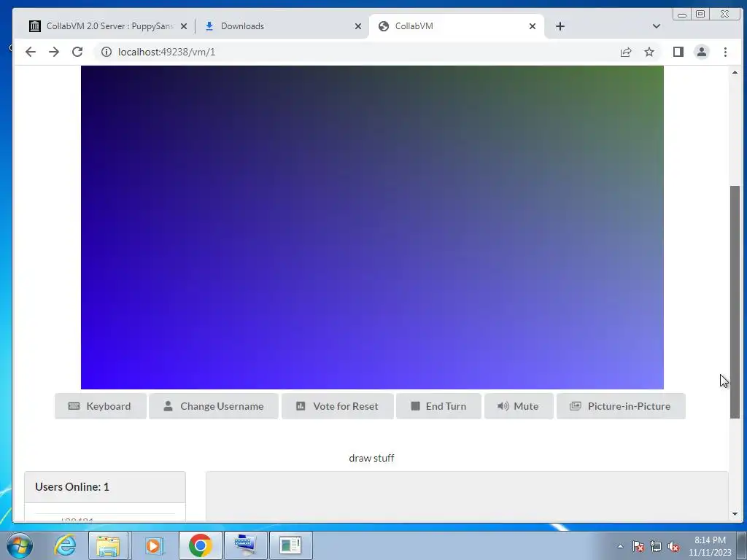Screen dimensions: 747x560
Task: Open the Windows Start menu
Action: [x=19, y=545]
